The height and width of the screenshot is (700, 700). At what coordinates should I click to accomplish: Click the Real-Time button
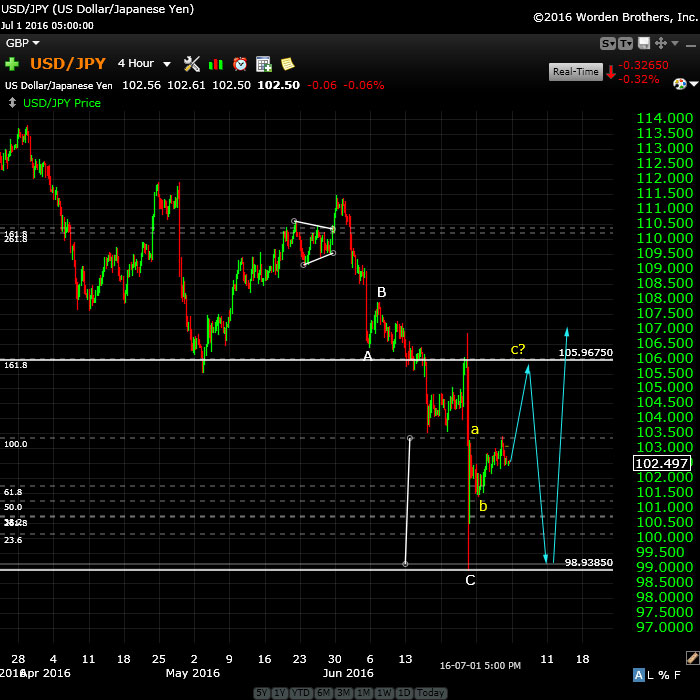575,71
